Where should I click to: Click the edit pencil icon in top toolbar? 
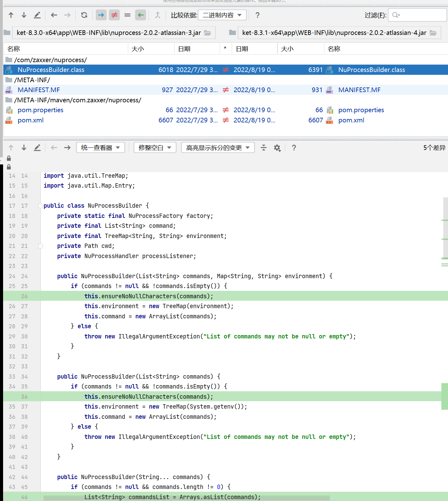(x=37, y=15)
